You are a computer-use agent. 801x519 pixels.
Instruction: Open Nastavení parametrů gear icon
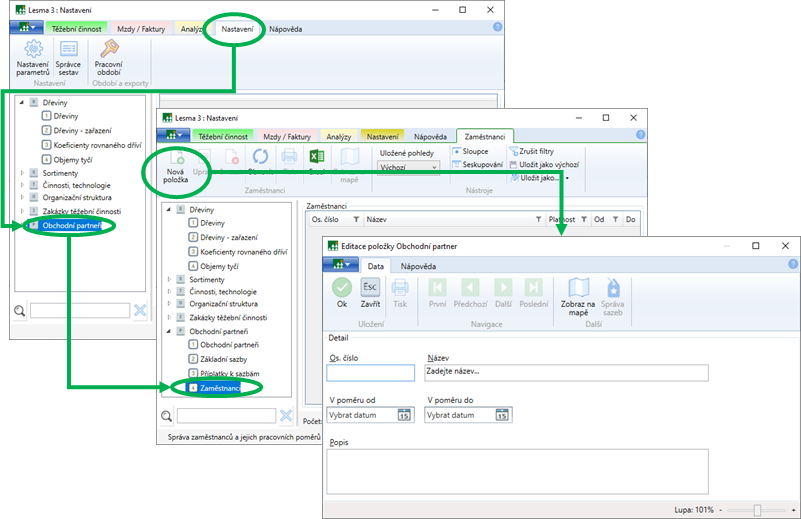(33, 50)
